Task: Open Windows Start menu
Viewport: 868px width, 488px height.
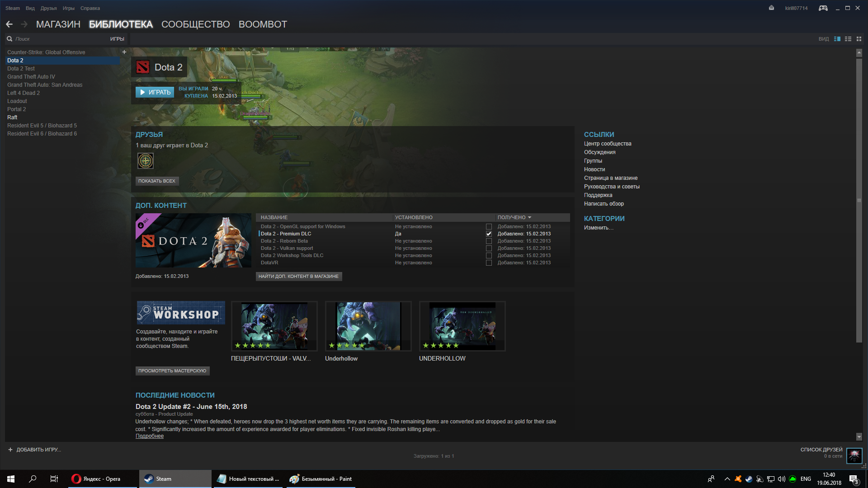Action: tap(11, 479)
